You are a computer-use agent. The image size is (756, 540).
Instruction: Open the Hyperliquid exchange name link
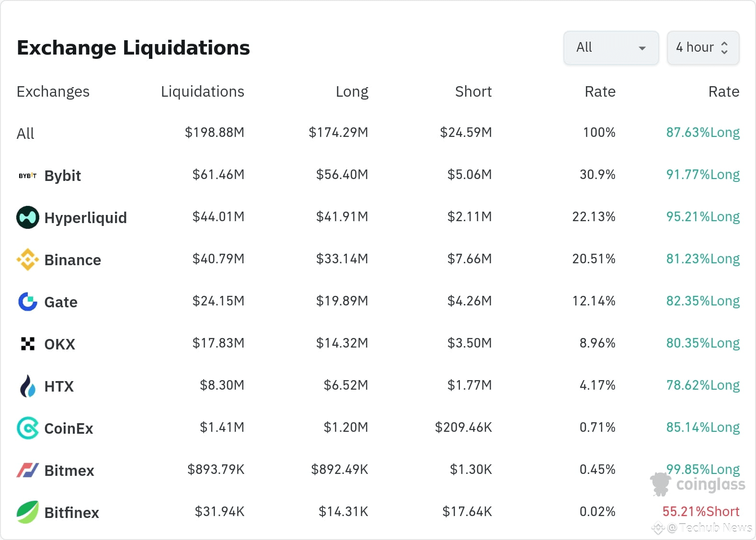tap(85, 218)
